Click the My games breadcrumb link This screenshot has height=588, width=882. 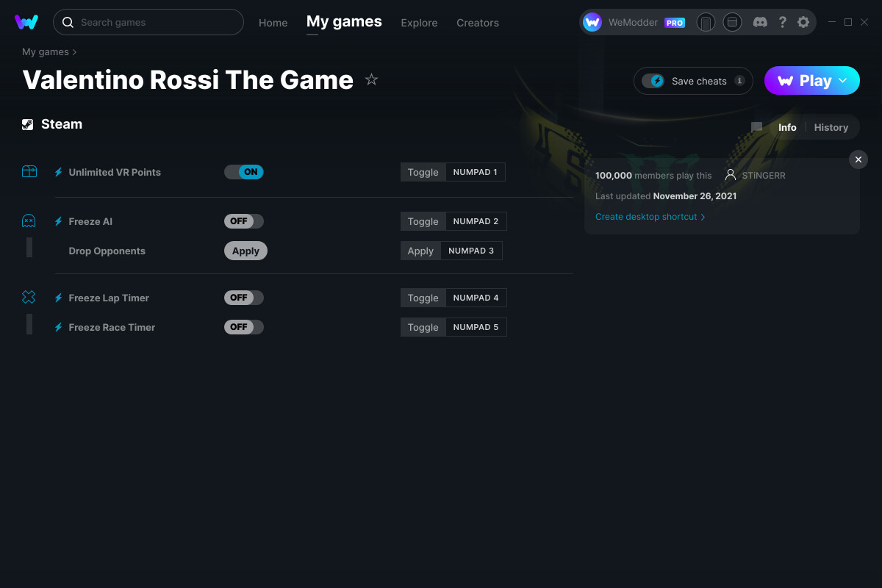46,52
